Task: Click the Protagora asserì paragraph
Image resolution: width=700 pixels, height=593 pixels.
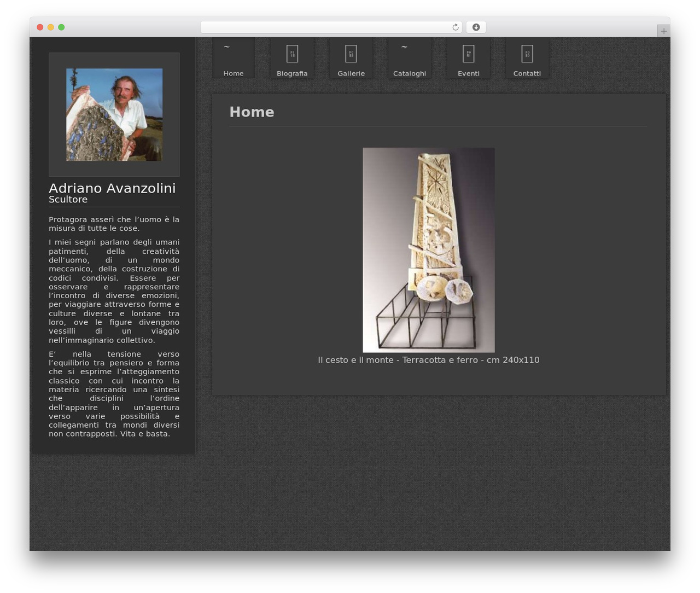Action: point(114,224)
